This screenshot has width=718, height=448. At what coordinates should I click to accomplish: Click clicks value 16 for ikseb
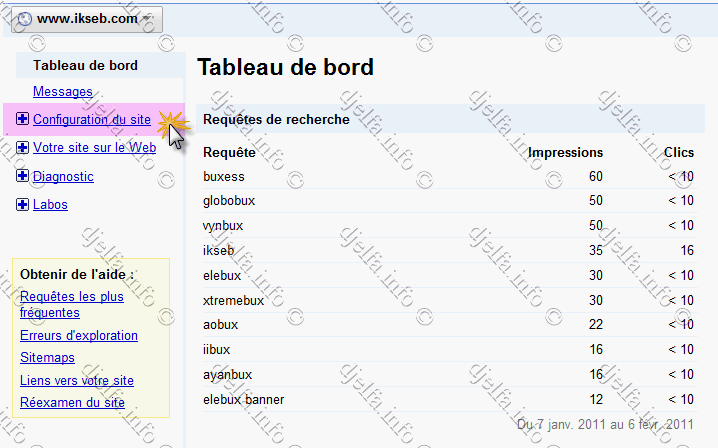(x=687, y=251)
